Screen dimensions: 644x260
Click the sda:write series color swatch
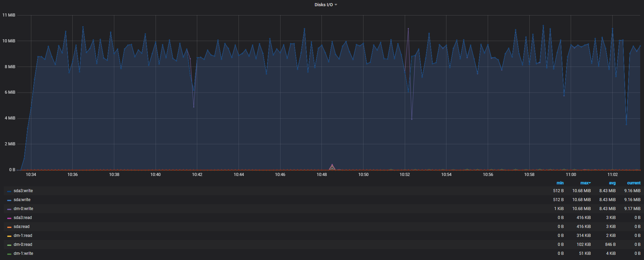pyautogui.click(x=9, y=200)
